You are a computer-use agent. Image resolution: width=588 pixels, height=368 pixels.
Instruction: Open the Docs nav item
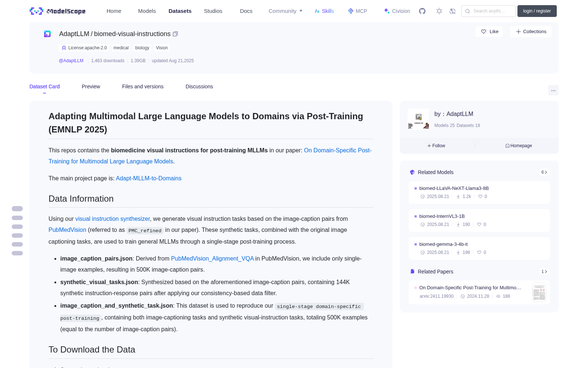click(x=246, y=11)
